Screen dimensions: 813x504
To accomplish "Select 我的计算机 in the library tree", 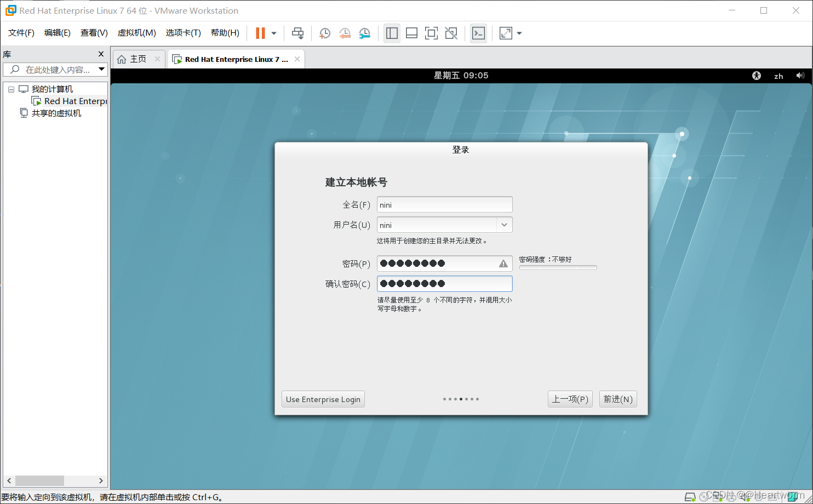I will [x=52, y=89].
